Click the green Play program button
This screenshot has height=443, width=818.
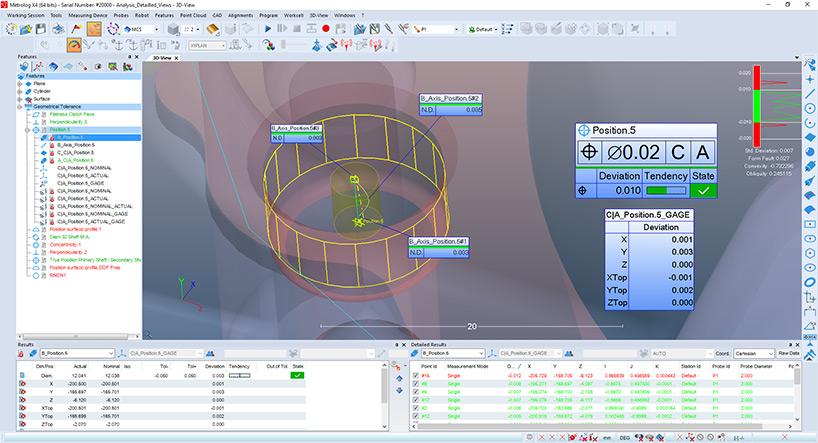click(x=269, y=30)
